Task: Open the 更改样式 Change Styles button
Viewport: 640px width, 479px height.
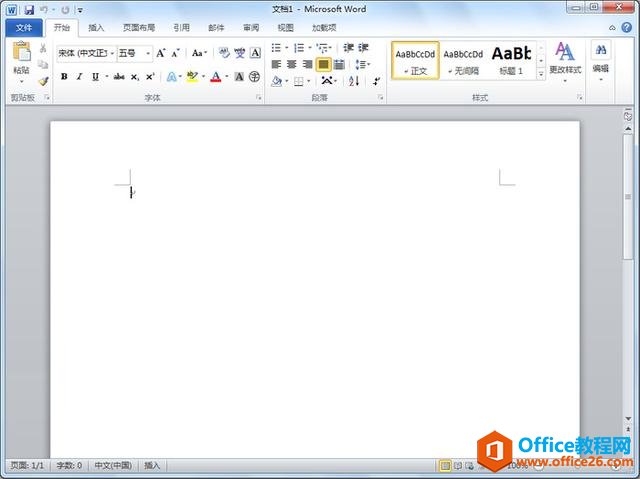Action: click(x=565, y=62)
